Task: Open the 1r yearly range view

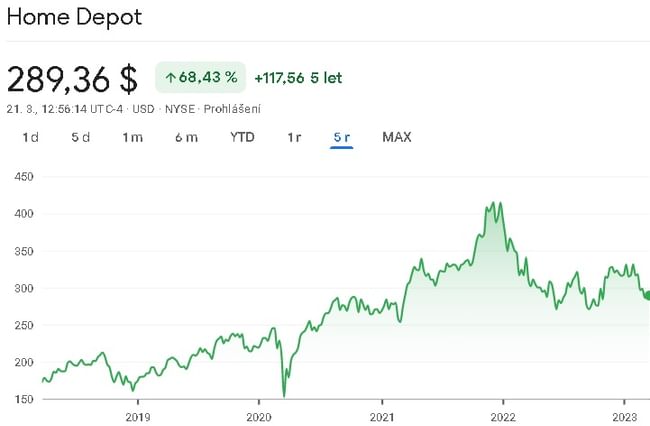Action: pos(294,137)
